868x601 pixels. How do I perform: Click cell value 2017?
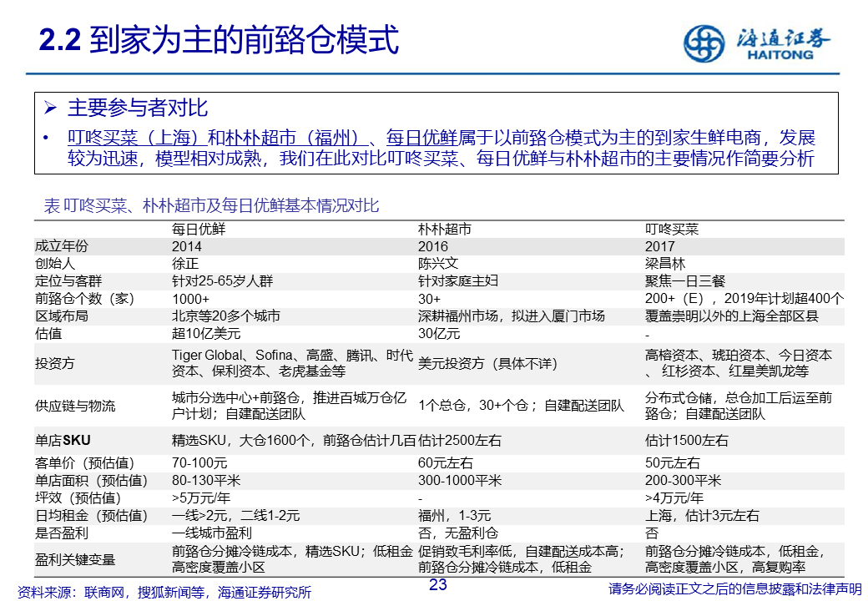(x=660, y=246)
